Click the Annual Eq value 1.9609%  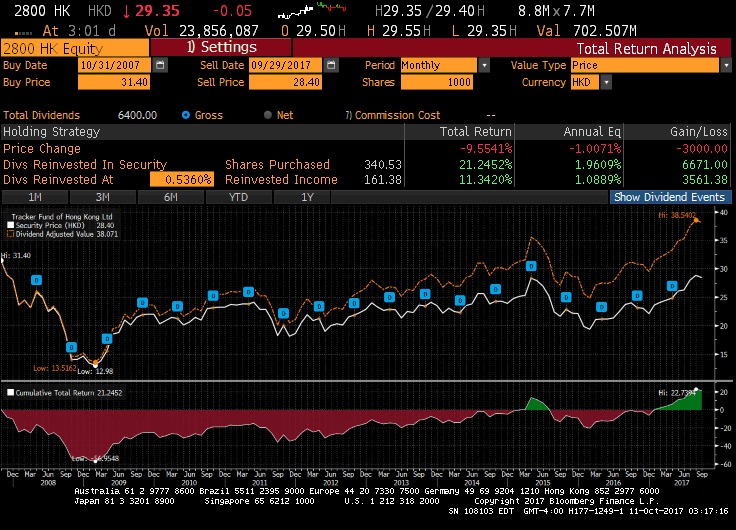tap(598, 165)
